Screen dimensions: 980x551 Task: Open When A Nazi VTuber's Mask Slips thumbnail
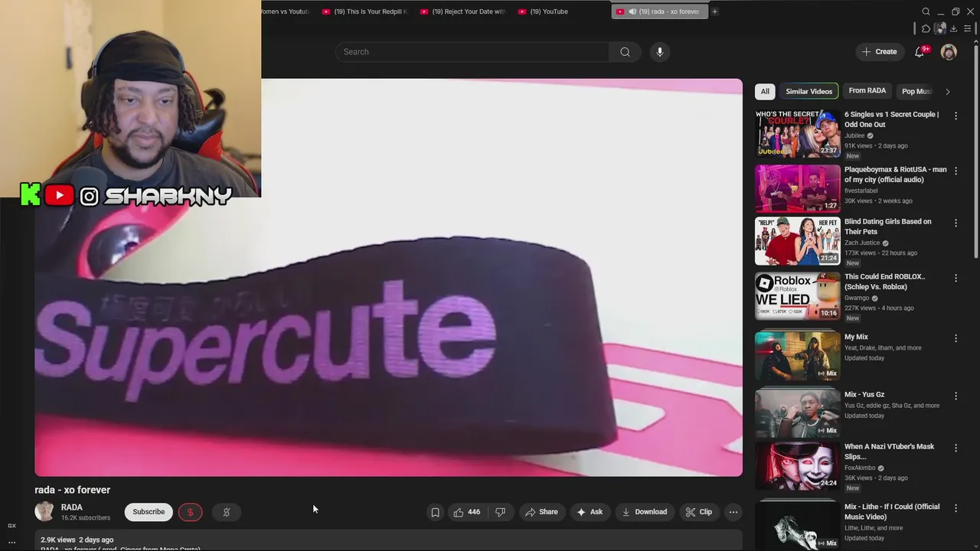tap(797, 466)
